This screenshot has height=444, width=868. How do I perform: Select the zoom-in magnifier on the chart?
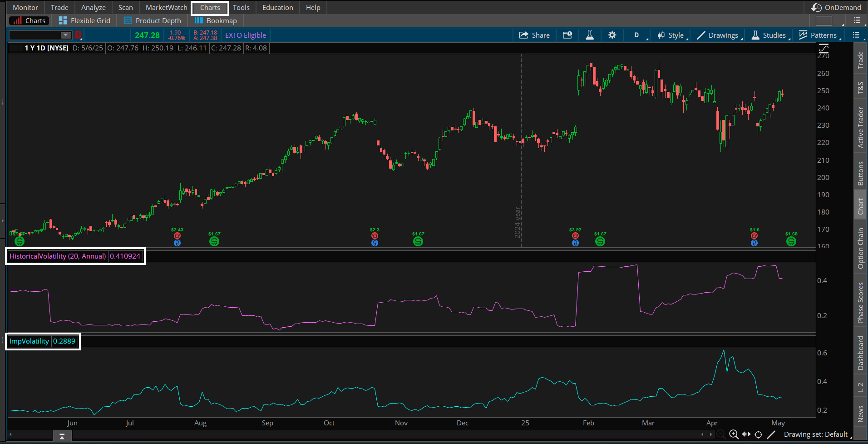coord(733,434)
